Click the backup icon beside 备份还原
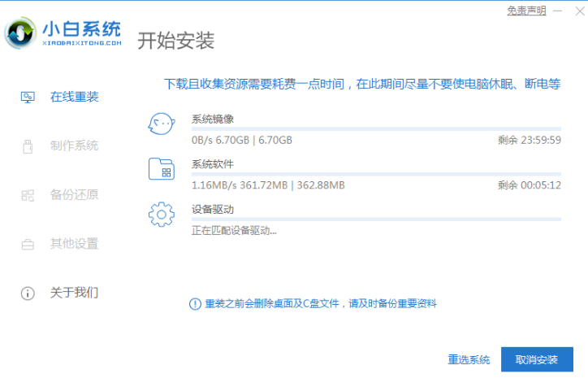 coord(28,195)
